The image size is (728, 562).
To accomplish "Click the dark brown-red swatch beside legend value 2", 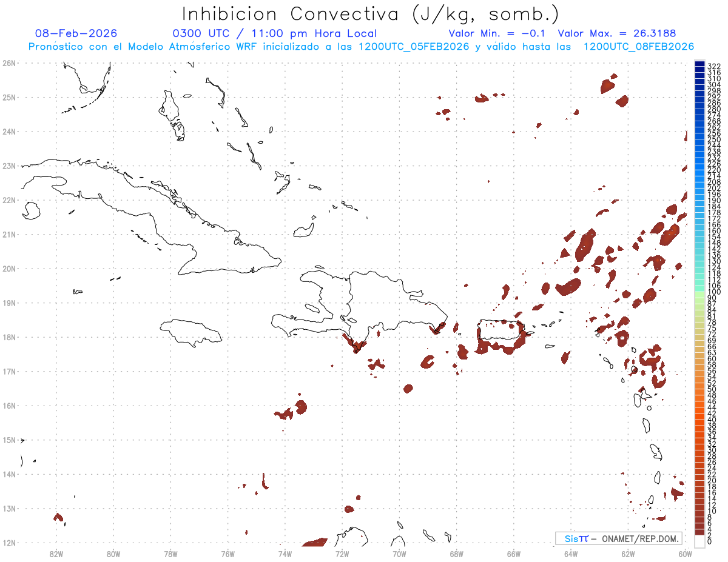I will 699,532.
